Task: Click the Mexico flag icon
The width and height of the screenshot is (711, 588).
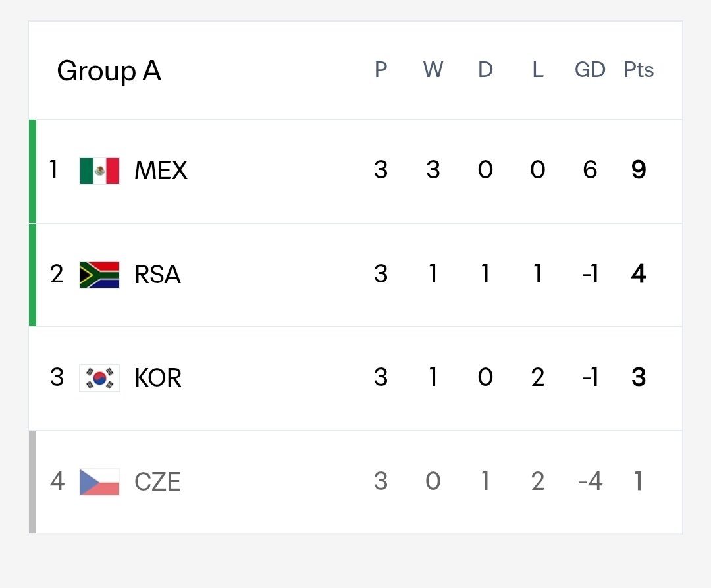Action: 99,171
